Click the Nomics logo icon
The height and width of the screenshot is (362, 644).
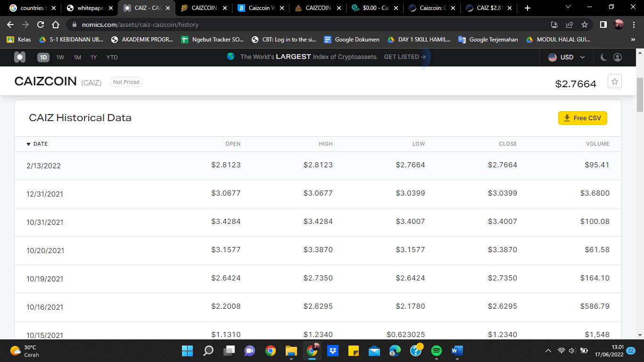[x=20, y=57]
